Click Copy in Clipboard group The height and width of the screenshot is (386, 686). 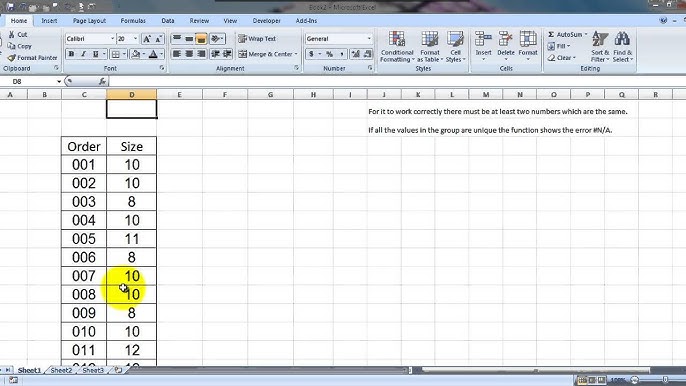[20, 46]
